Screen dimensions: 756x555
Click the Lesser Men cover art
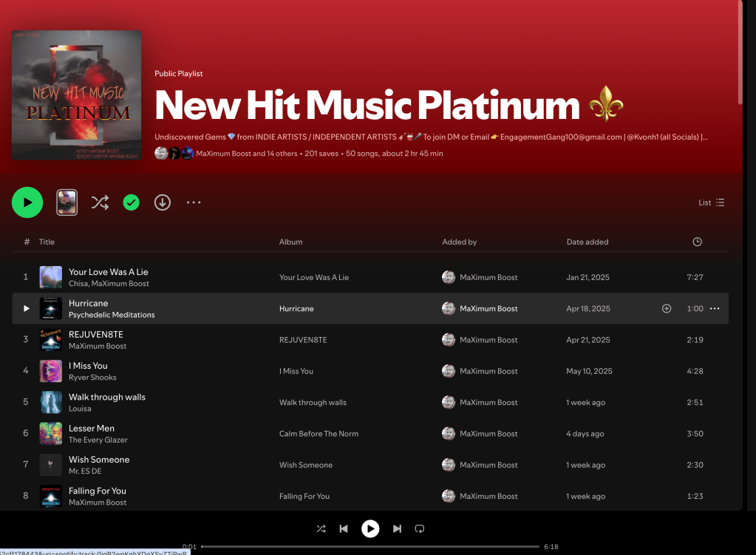[51, 434]
